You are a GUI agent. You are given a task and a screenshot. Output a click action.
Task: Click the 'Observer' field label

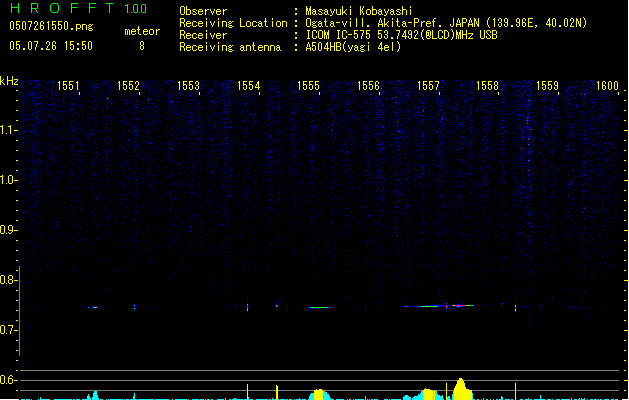point(203,11)
